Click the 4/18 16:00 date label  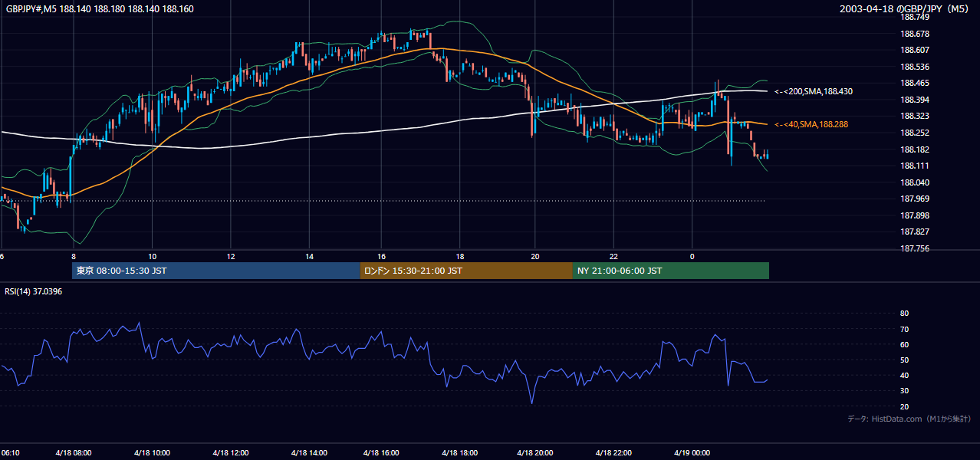[383, 452]
